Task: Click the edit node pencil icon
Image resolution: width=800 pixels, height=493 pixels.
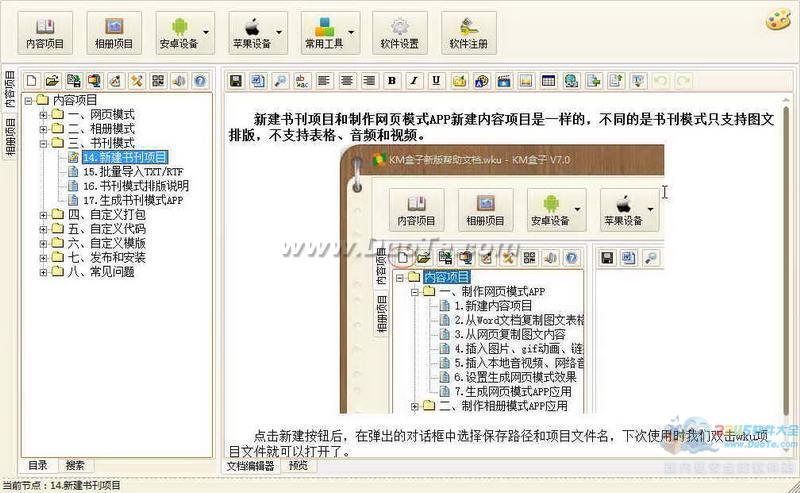Action: [115, 81]
